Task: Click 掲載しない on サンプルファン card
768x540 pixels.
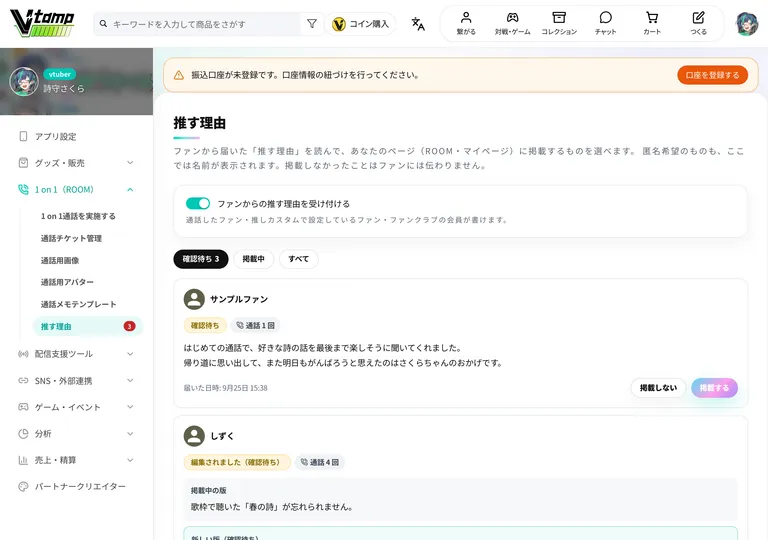Action: click(658, 388)
